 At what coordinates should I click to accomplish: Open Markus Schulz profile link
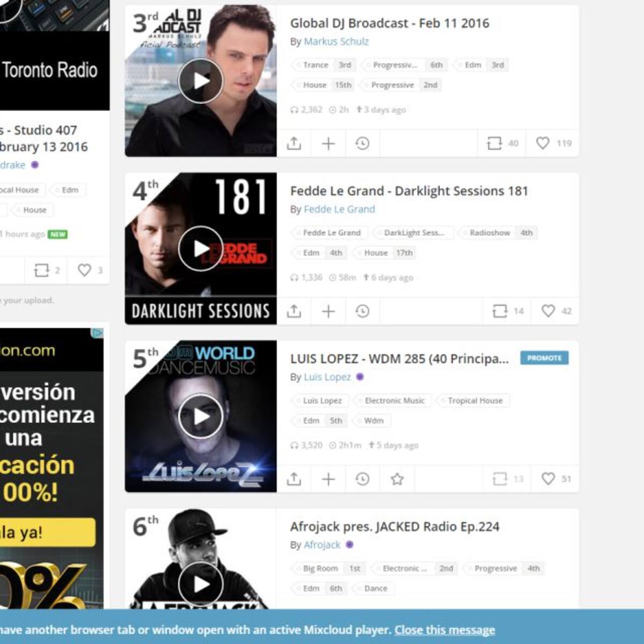pyautogui.click(x=336, y=41)
